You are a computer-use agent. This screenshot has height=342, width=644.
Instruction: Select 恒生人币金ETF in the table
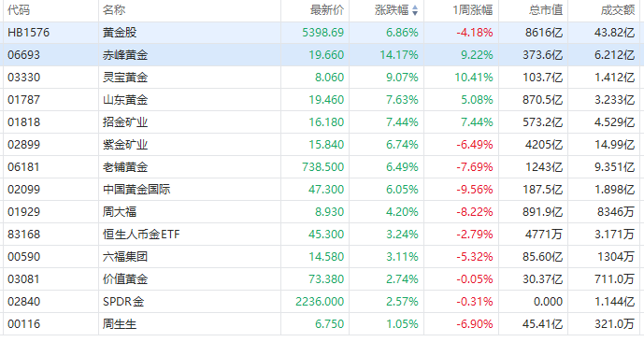(141, 235)
